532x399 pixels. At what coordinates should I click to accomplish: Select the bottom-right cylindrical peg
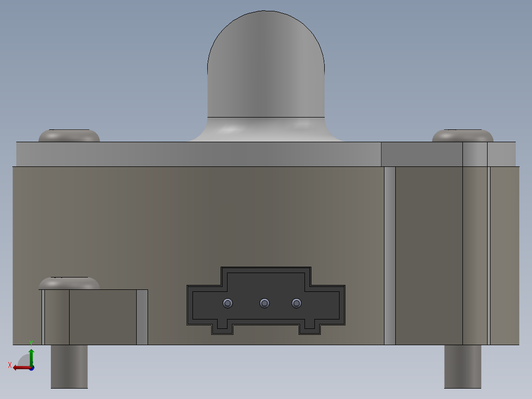(463, 367)
